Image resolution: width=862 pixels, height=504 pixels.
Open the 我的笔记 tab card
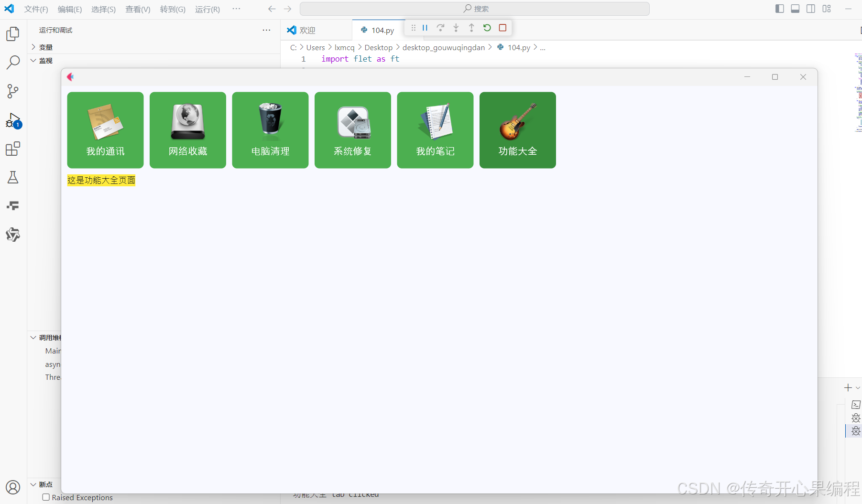pos(435,130)
